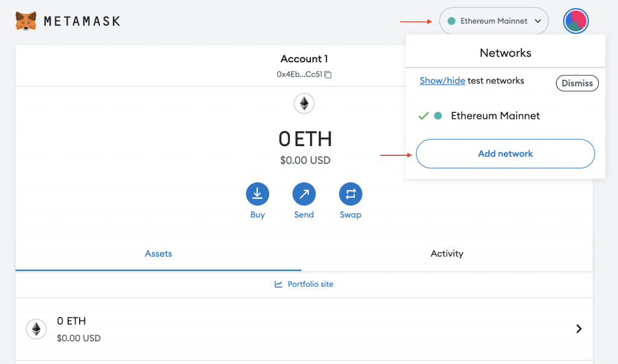The height and width of the screenshot is (364, 618).
Task: Click the ETH token icon in the asset row
Action: coord(36,329)
